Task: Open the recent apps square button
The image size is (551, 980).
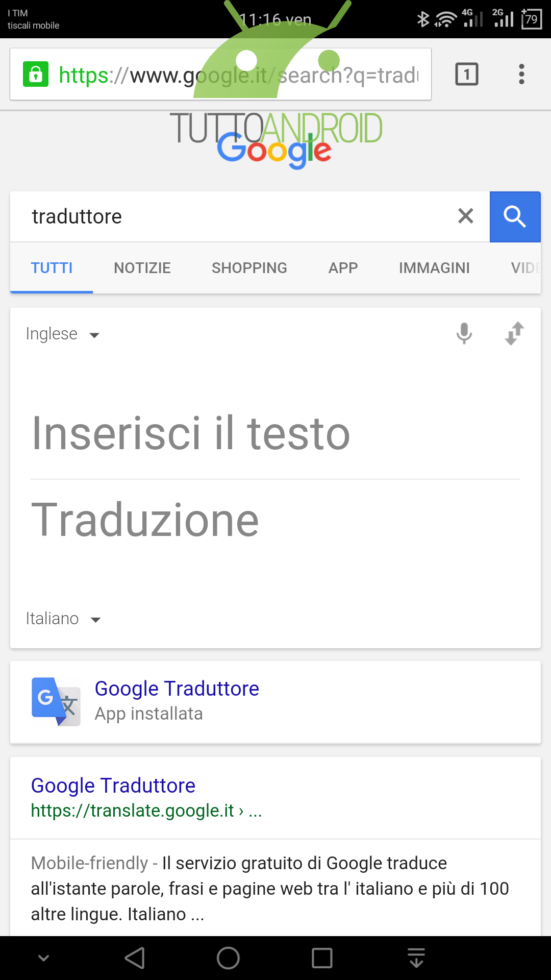Action: tap(322, 958)
